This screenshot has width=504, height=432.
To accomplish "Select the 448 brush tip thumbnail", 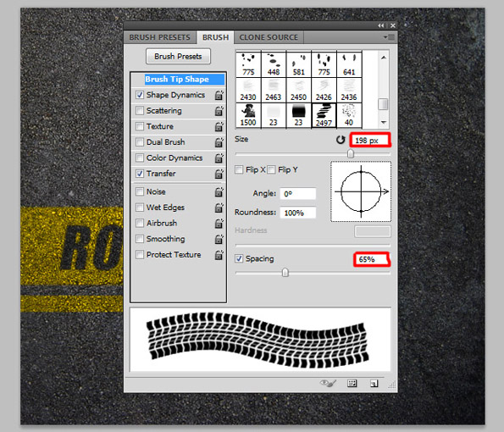I will coord(274,64).
